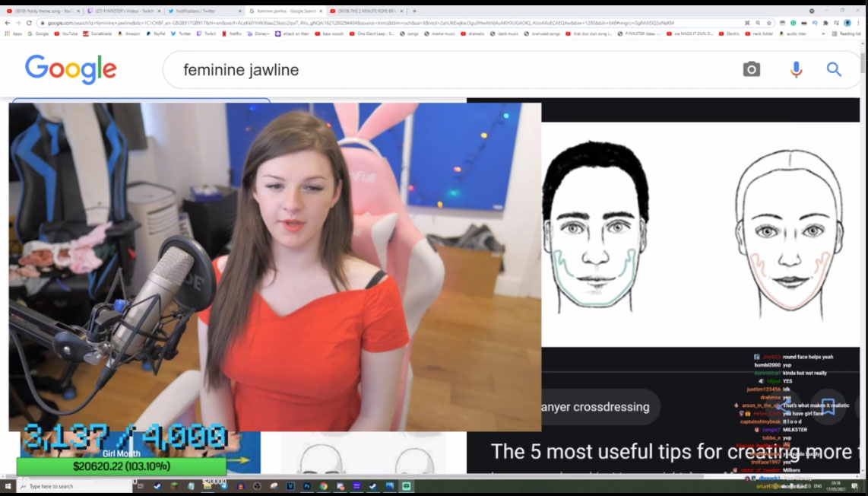
Task: Click the Chrome profile avatar
Action: [847, 24]
